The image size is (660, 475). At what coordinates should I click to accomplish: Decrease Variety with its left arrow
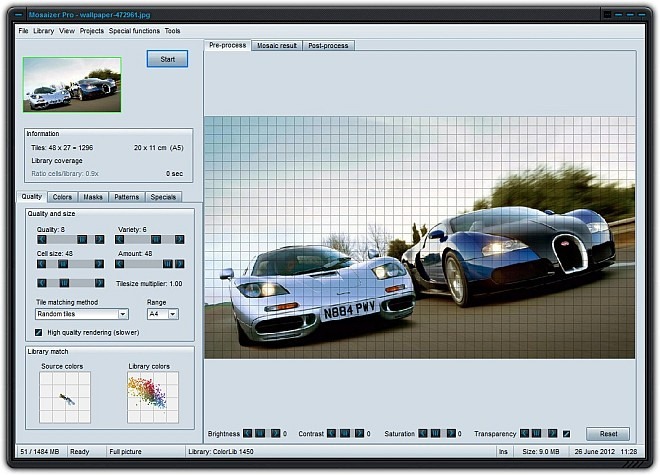point(120,240)
